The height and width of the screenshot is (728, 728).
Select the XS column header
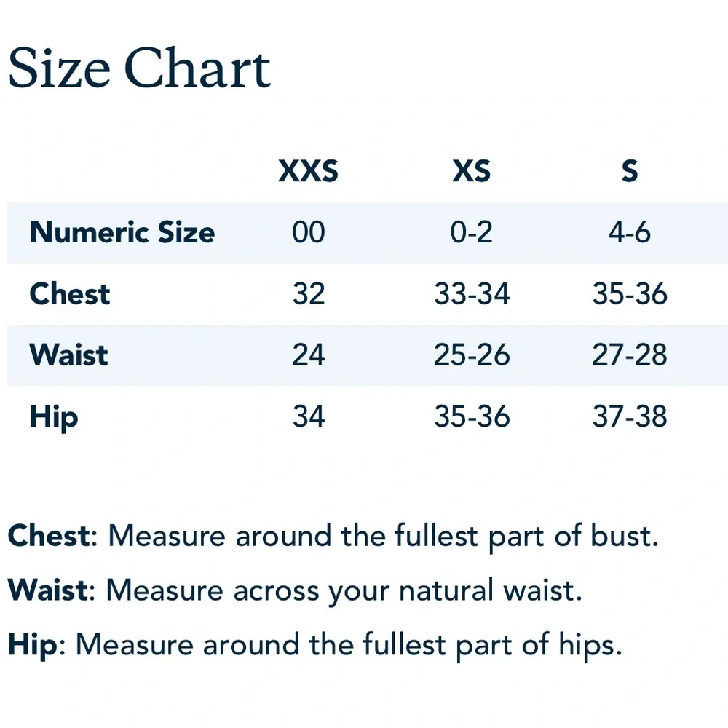[472, 171]
